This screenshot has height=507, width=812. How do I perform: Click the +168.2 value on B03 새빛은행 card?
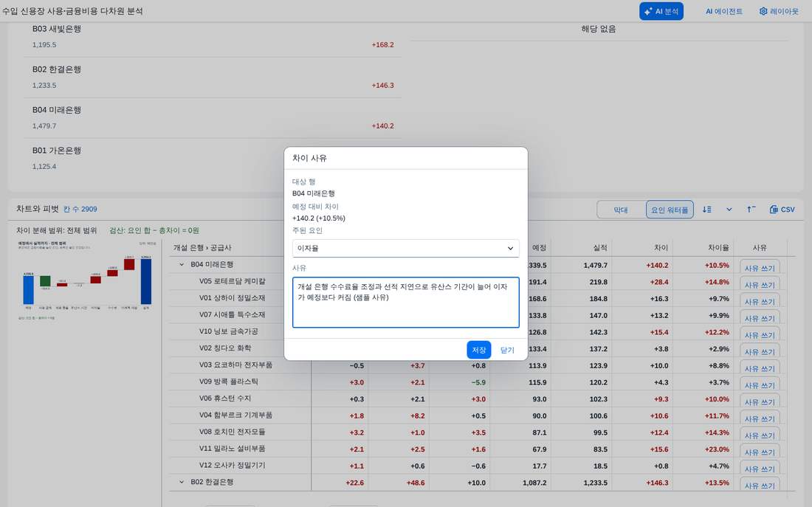(x=382, y=45)
